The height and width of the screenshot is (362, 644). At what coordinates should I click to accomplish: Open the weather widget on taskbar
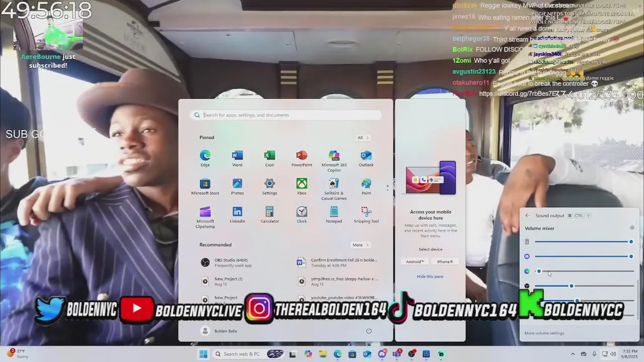tap(18, 354)
